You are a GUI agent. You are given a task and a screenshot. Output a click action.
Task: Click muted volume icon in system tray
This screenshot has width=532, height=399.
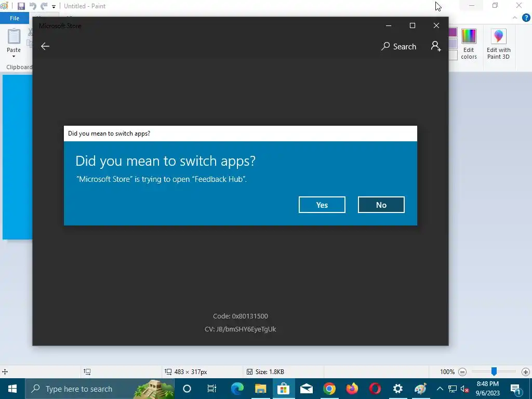click(x=465, y=389)
